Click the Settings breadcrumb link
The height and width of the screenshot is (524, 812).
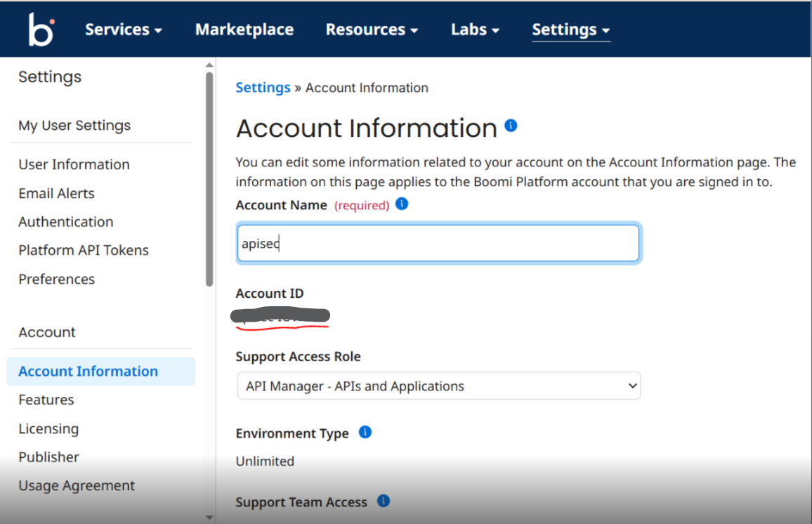click(x=263, y=88)
